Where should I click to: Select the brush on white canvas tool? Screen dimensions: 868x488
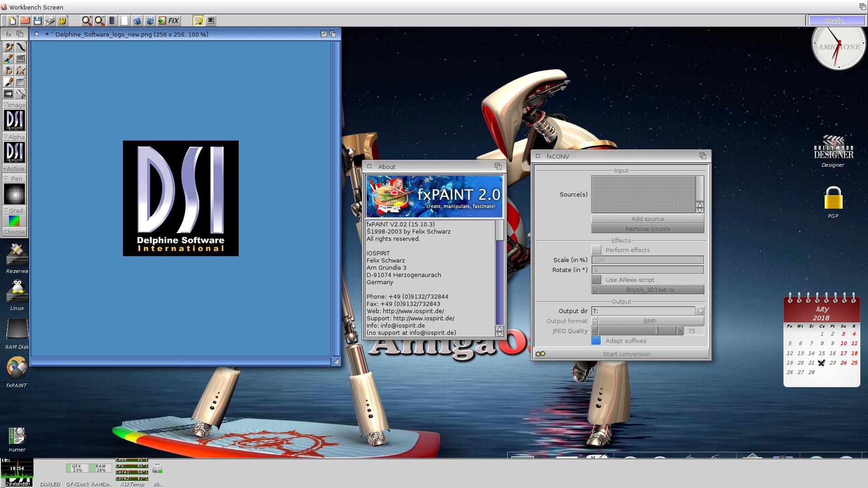tap(9, 82)
